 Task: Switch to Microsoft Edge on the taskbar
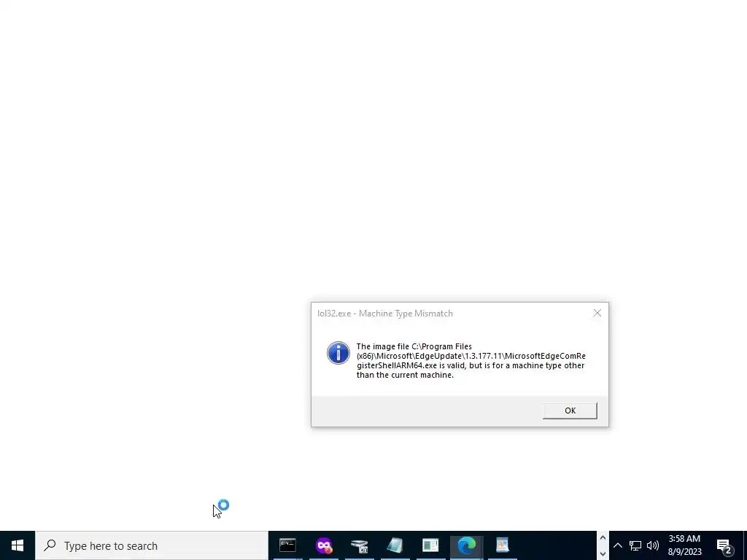click(x=466, y=545)
